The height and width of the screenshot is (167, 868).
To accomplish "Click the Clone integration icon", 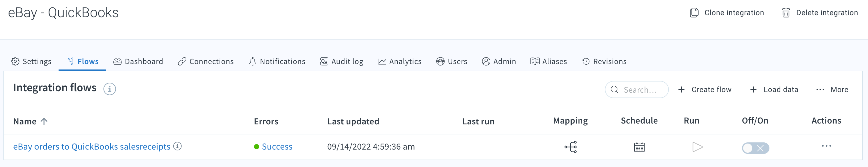I will coord(694,13).
